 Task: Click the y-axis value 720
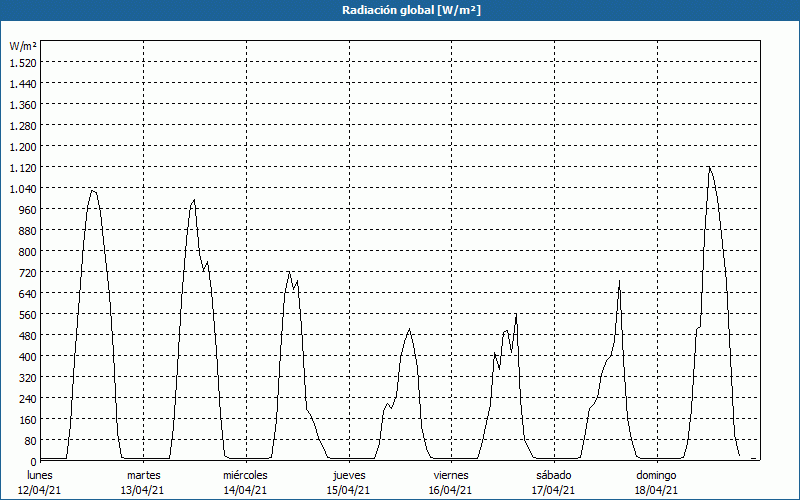[x=28, y=273]
